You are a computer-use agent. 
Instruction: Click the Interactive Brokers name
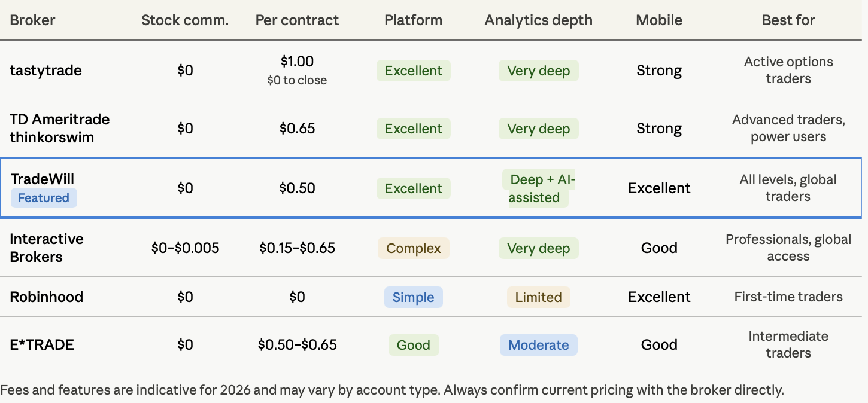(47, 248)
